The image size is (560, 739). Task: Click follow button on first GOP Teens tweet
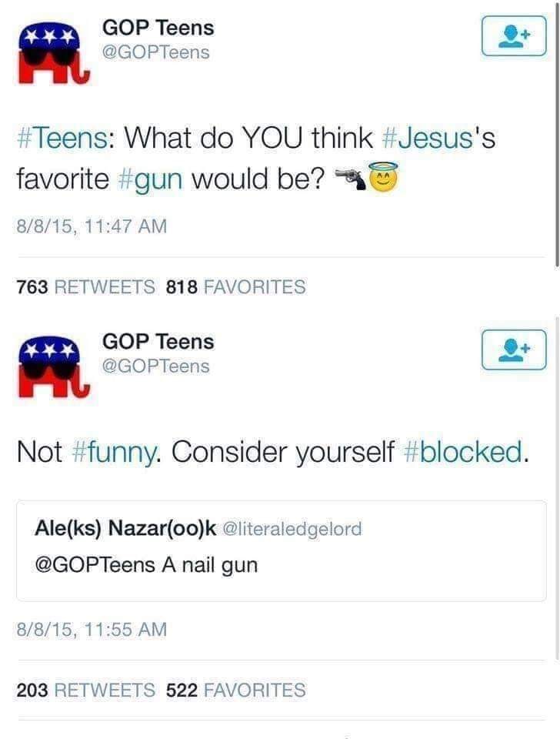click(x=514, y=36)
